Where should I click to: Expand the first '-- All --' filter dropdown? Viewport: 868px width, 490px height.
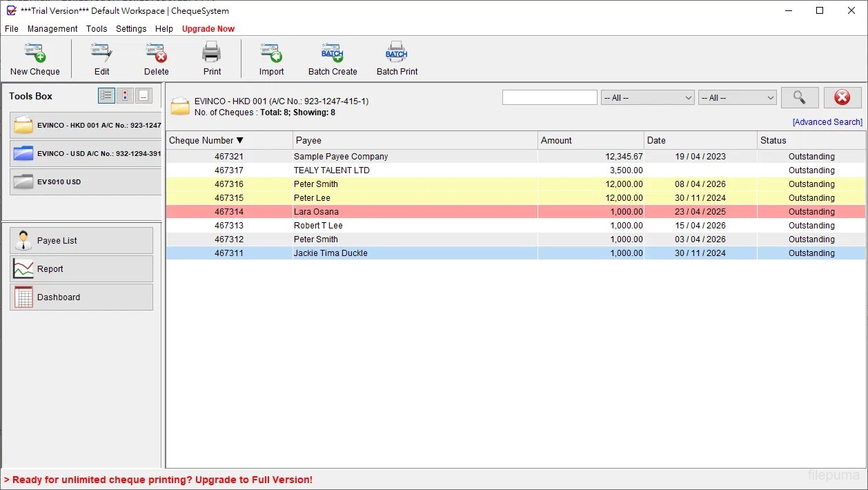[x=647, y=98]
